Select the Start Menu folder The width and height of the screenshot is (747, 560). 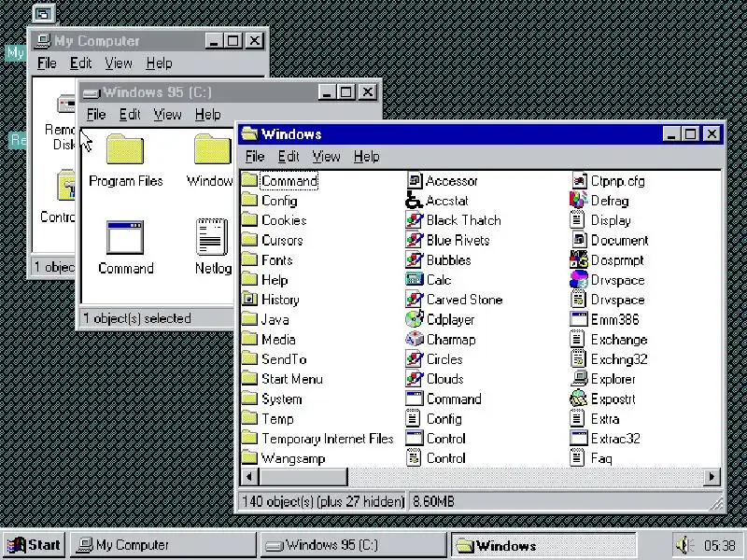[249, 379]
